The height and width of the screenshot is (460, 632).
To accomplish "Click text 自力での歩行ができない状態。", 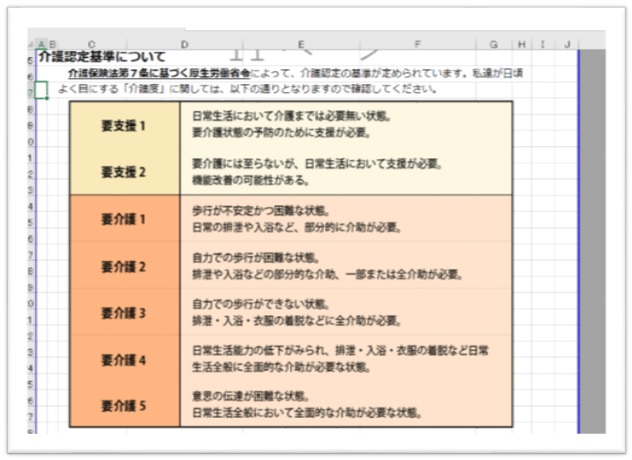I will 261,304.
